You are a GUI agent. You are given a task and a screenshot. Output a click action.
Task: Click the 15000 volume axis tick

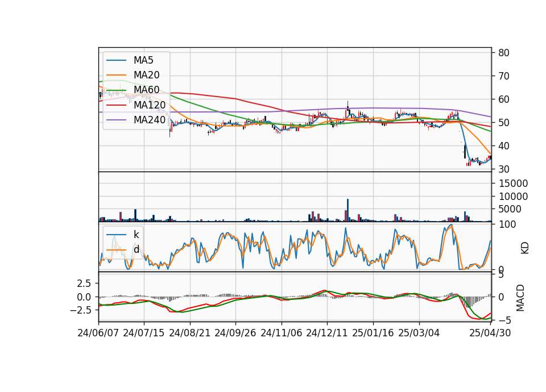pos(513,184)
